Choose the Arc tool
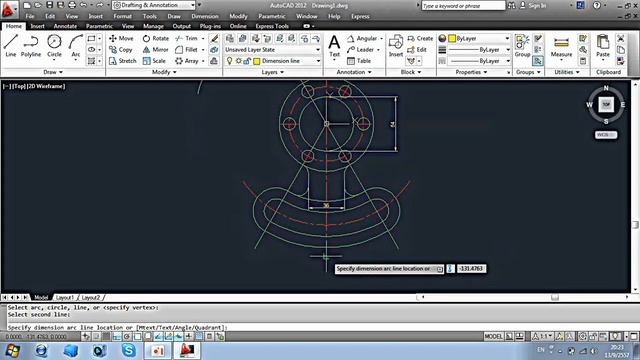 pos(76,46)
